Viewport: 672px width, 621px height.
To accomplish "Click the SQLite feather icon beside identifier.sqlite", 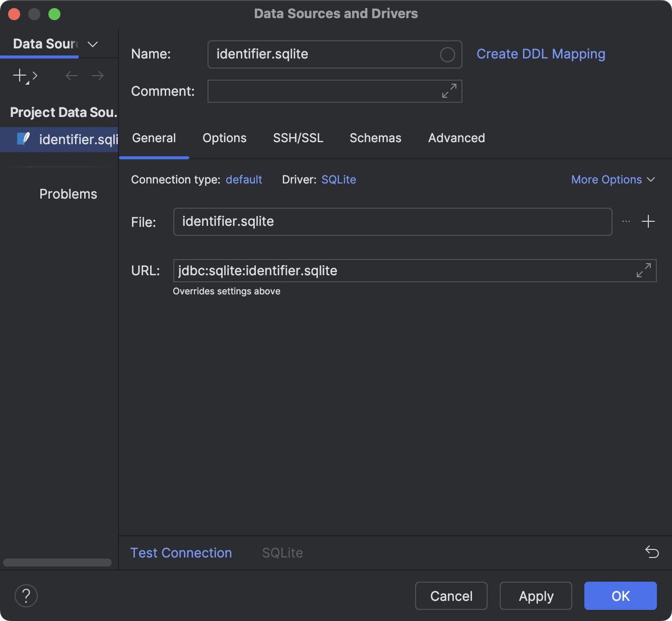I will pos(23,139).
